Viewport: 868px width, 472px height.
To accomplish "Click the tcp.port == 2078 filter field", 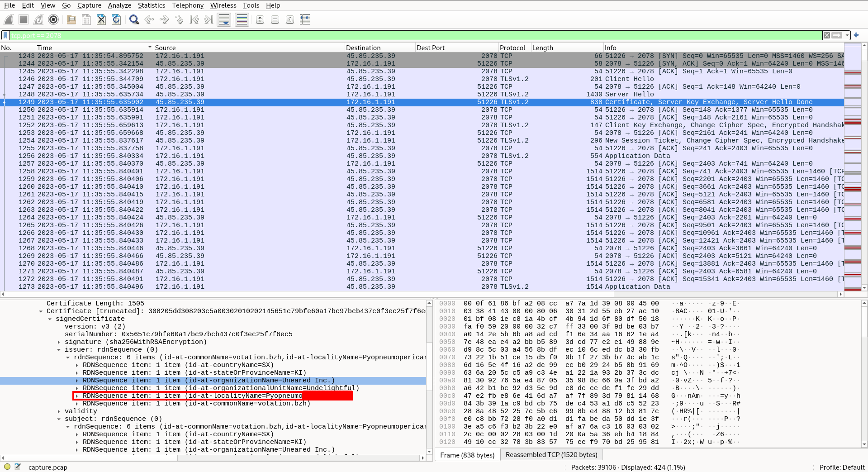I will coord(415,35).
